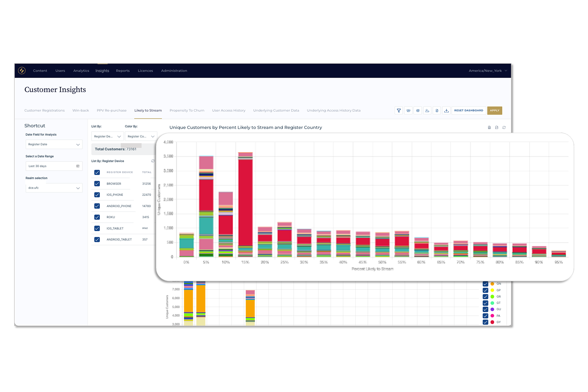Toggle the ROKU device checkbox
The width and height of the screenshot is (588, 392).
[97, 217]
